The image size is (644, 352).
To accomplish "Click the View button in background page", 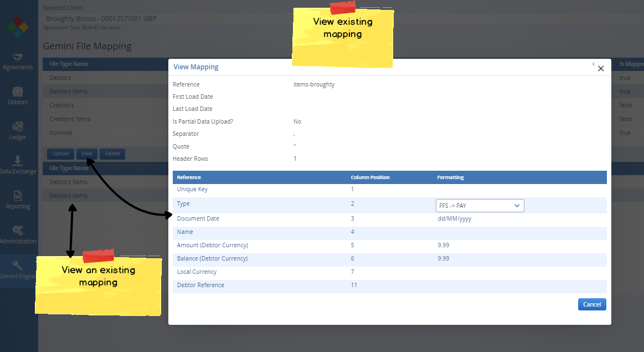I will (x=87, y=154).
